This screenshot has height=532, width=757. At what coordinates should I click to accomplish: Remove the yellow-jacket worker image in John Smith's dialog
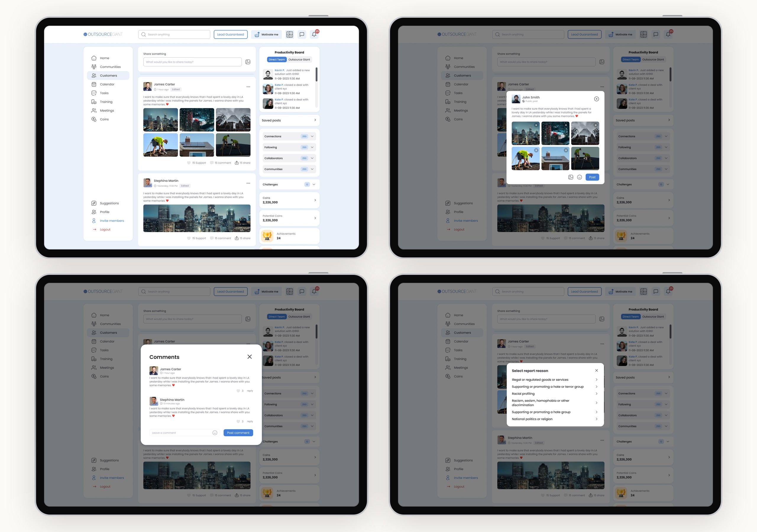[x=536, y=150]
